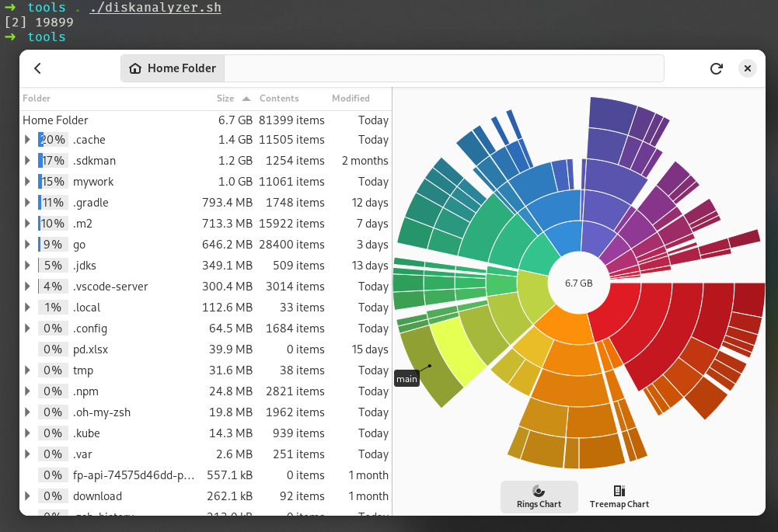Expand the .oh-my-zsh folder
This screenshot has height=532, width=778.
[x=27, y=412]
